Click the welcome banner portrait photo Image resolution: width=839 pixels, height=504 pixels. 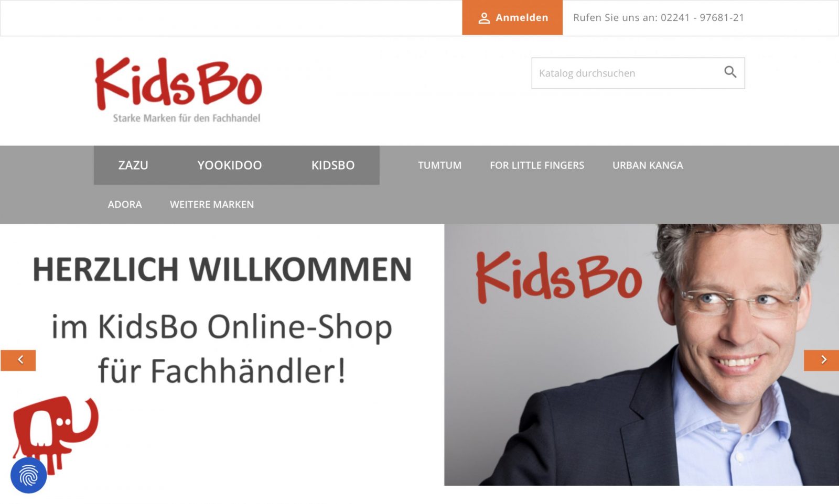[x=641, y=355]
